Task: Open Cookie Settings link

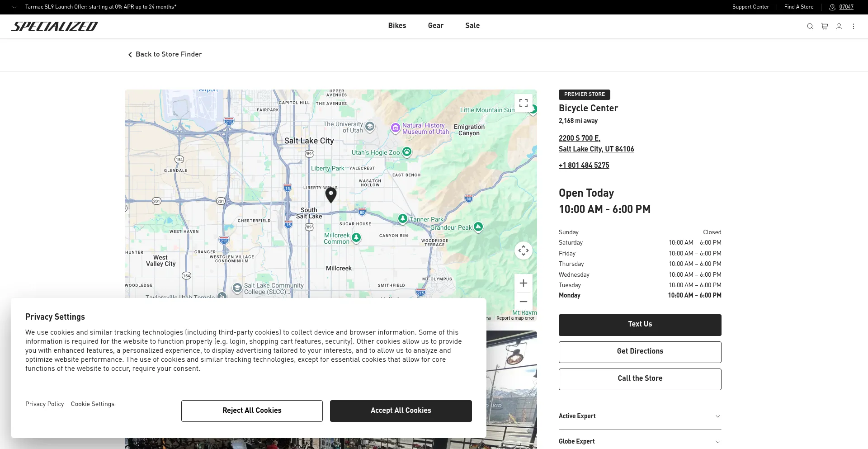Action: [x=93, y=404]
